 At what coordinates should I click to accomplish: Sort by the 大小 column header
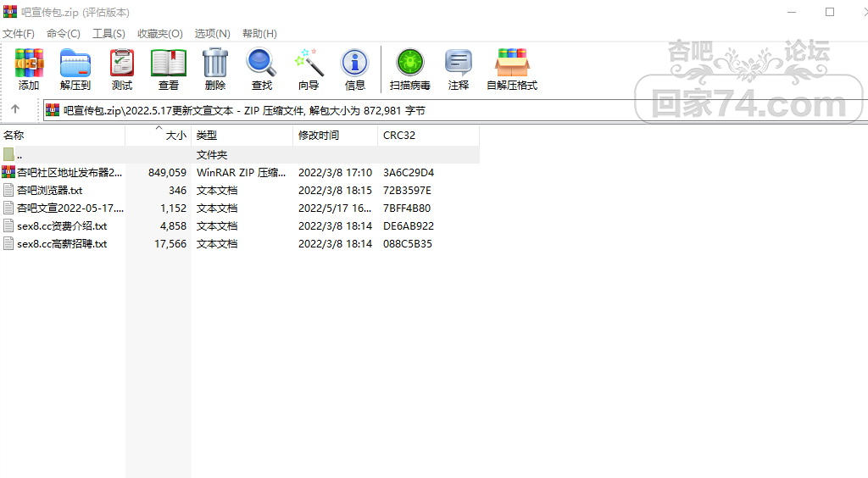pyautogui.click(x=159, y=135)
